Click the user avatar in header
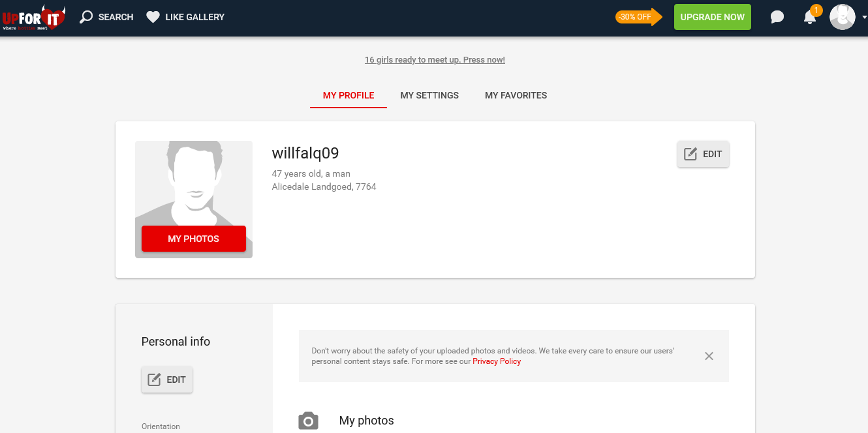 tap(842, 17)
